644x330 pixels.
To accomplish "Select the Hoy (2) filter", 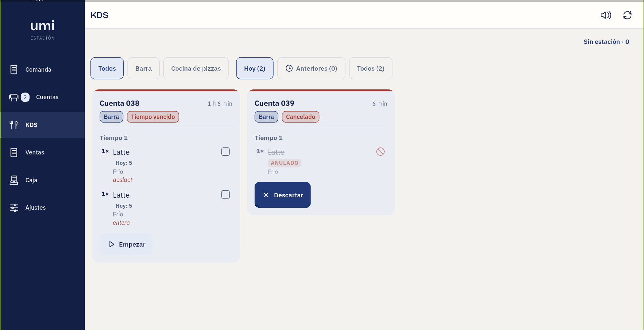I will coord(255,68).
